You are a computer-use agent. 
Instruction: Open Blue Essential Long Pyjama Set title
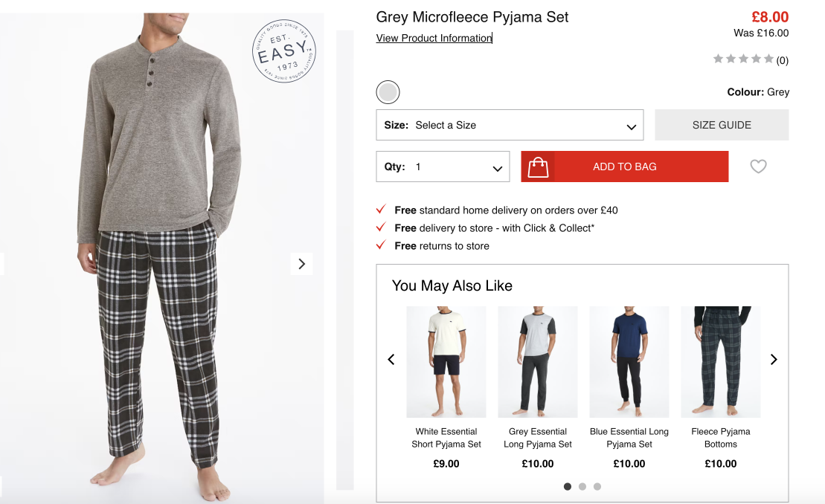[x=629, y=438]
